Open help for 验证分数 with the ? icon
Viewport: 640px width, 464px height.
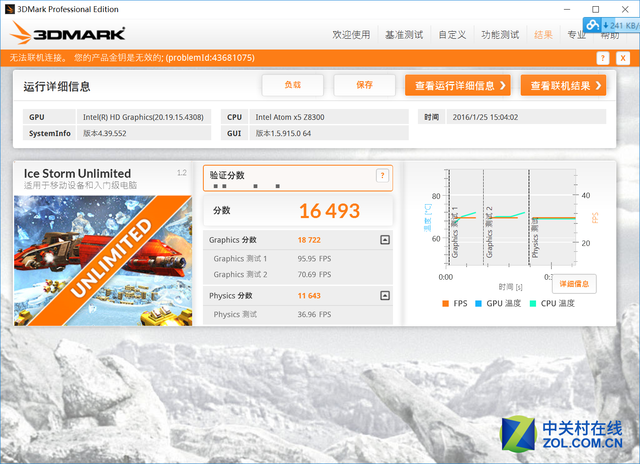click(x=381, y=176)
